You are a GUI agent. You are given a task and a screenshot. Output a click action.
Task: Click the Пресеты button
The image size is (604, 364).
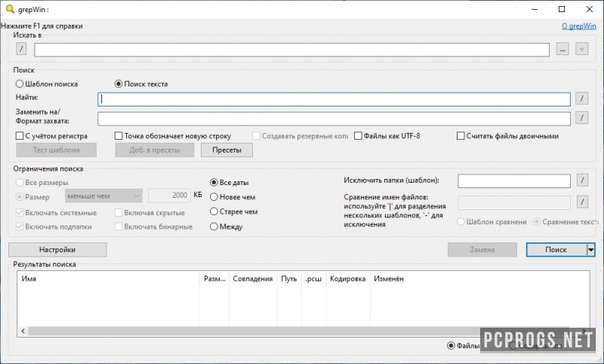pos(226,150)
